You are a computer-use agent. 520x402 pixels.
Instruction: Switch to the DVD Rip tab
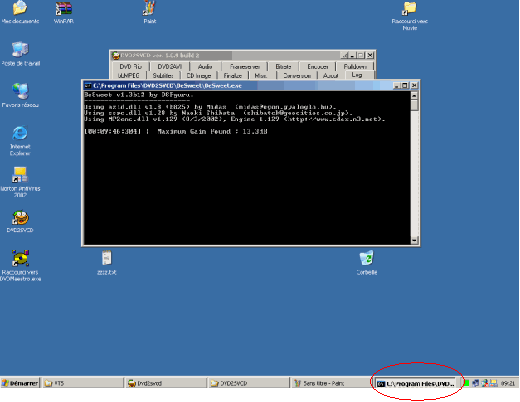pyautogui.click(x=130, y=66)
